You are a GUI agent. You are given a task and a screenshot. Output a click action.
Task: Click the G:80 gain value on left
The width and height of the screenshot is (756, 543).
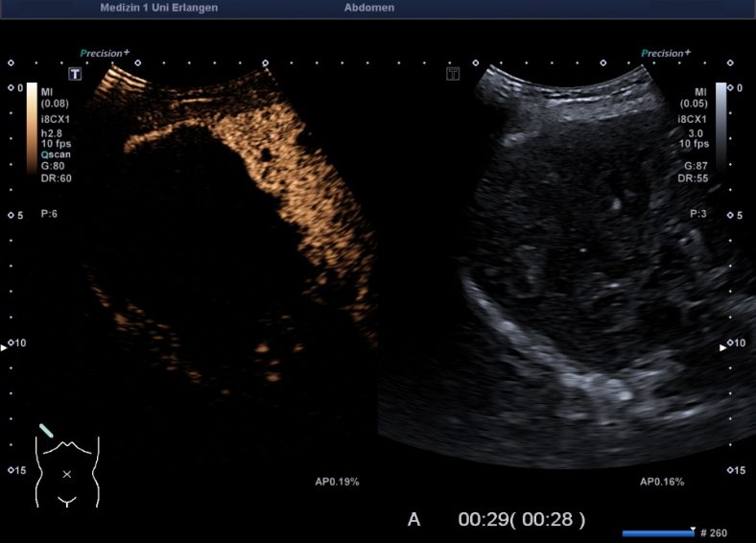point(55,165)
